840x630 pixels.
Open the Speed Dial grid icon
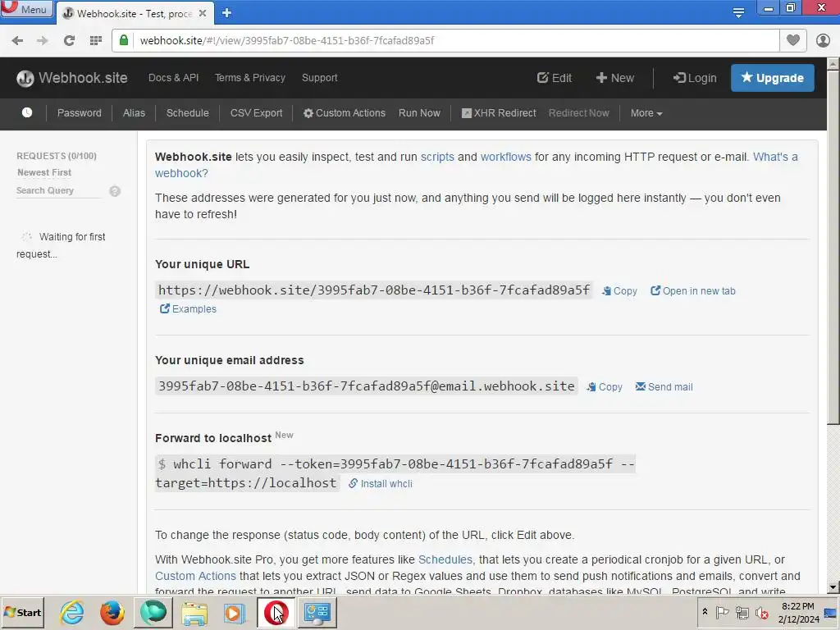click(96, 41)
